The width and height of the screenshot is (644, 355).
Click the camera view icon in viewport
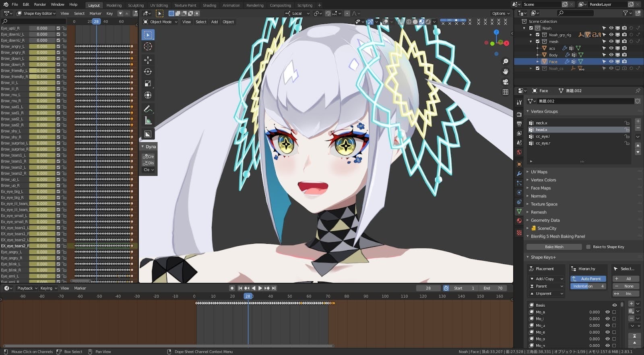(x=506, y=82)
